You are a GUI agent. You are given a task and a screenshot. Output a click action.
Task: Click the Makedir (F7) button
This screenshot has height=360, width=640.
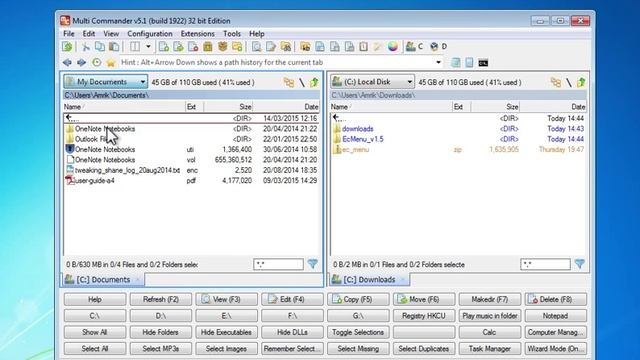click(x=490, y=299)
